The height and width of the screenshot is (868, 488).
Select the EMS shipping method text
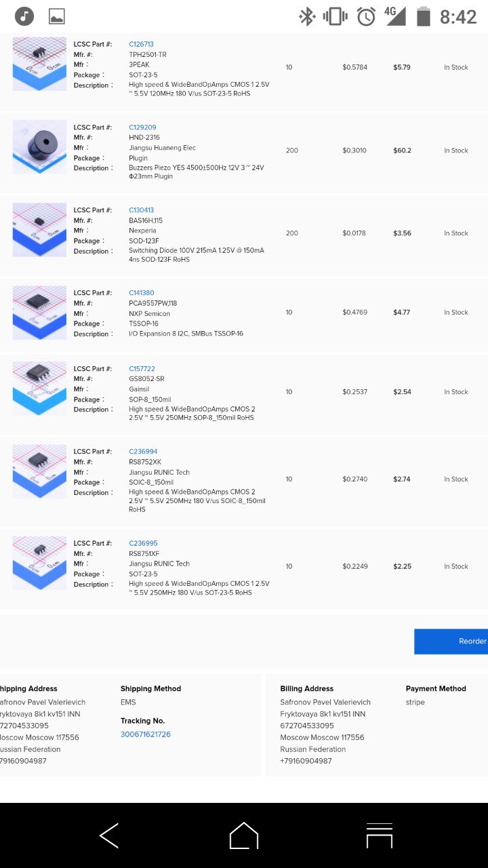tap(128, 703)
